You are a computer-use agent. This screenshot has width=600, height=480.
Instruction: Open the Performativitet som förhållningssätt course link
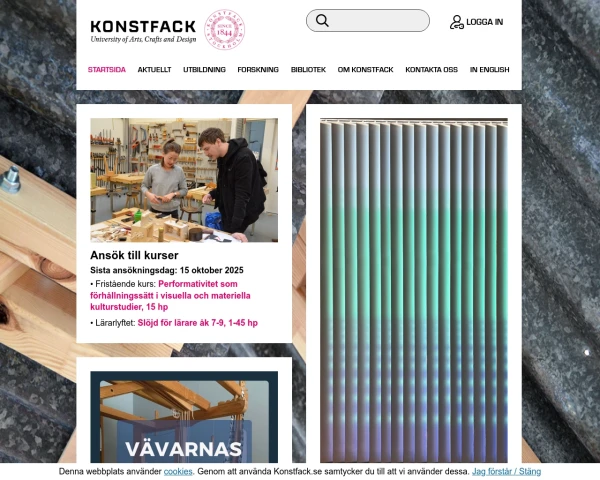(x=170, y=296)
